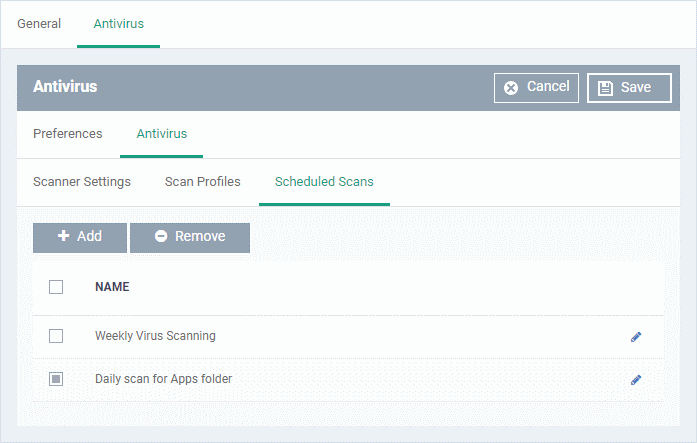Click the Cancel button label
Screen dimensions: 697x443
click(548, 86)
